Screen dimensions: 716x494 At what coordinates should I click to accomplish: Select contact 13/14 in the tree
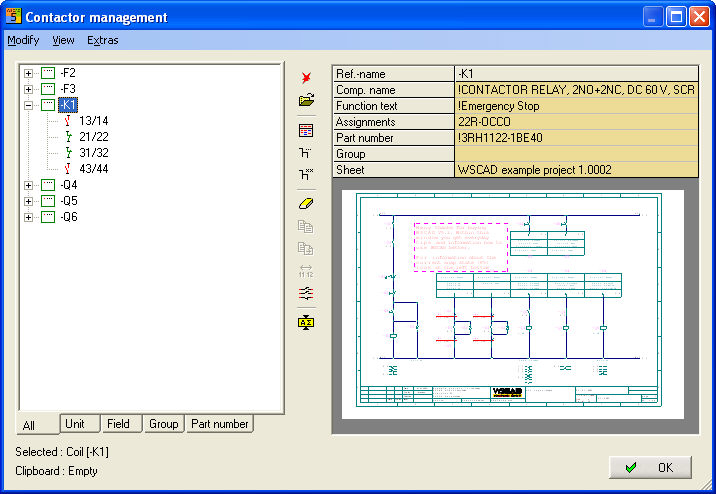pos(94,121)
